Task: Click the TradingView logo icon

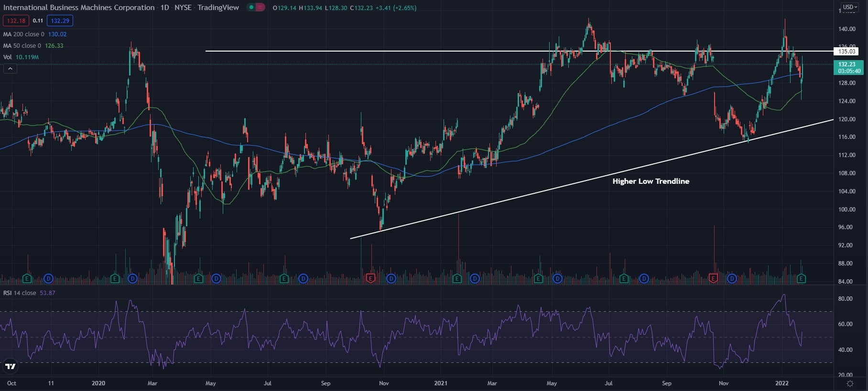Action: 10,366
